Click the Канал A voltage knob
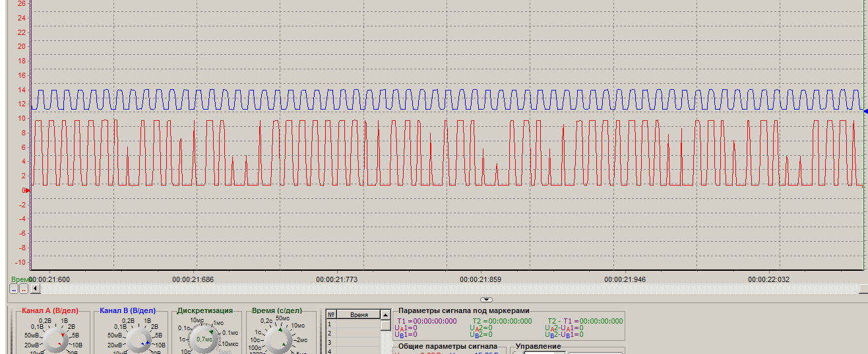This screenshot has width=868, height=354. (x=57, y=341)
